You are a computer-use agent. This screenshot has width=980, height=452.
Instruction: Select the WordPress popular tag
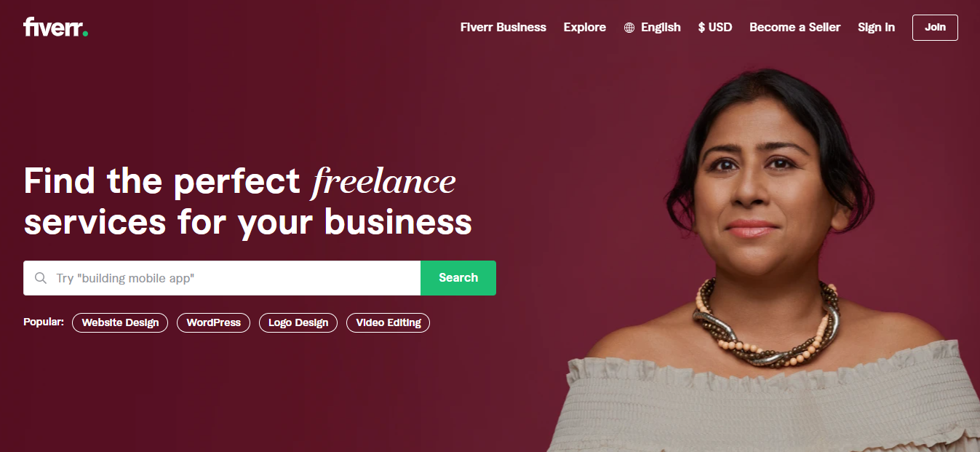coord(213,322)
